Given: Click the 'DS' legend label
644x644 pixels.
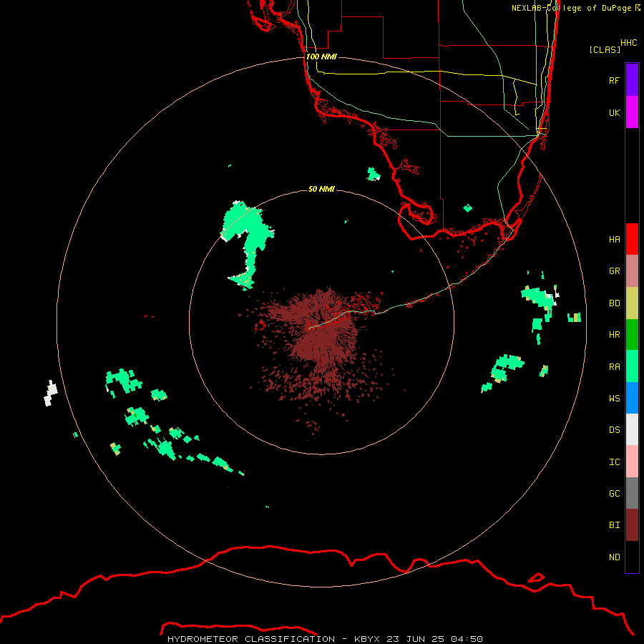Looking at the screenshot, I should tap(615, 429).
